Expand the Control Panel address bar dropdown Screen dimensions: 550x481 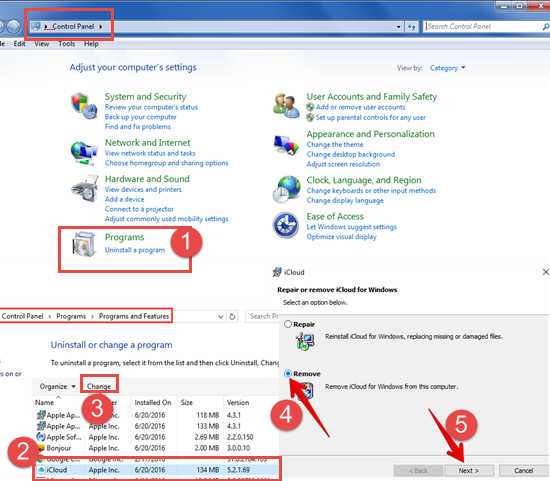coord(398,27)
